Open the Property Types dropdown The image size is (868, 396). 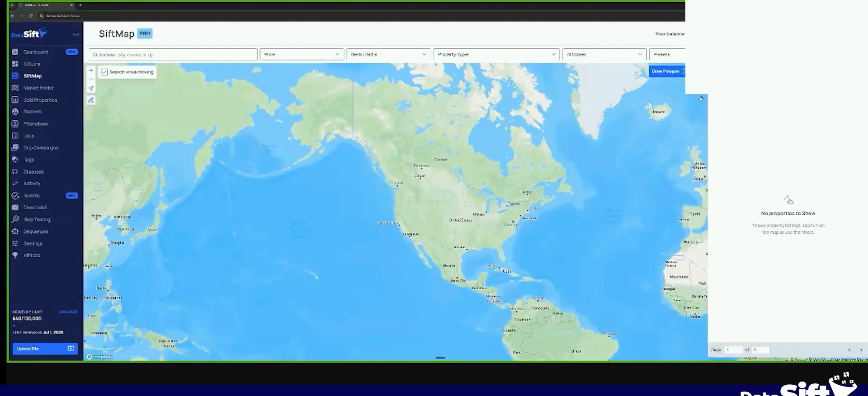[x=496, y=54]
